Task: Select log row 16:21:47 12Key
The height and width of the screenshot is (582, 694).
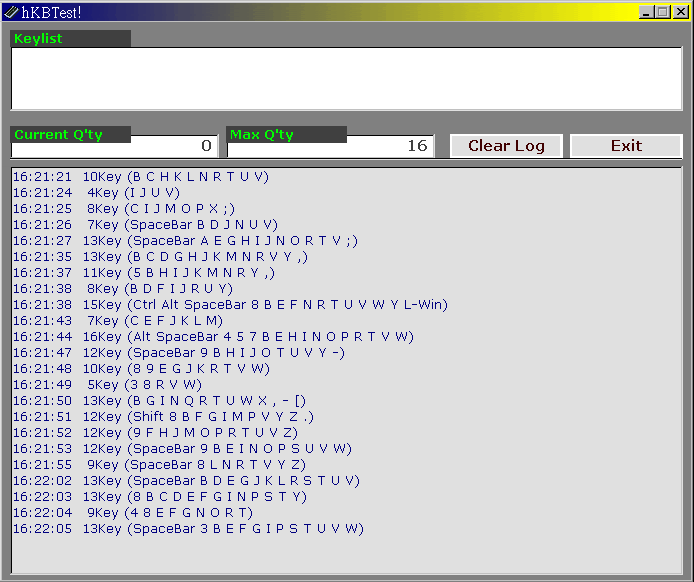Action: [x=179, y=352]
